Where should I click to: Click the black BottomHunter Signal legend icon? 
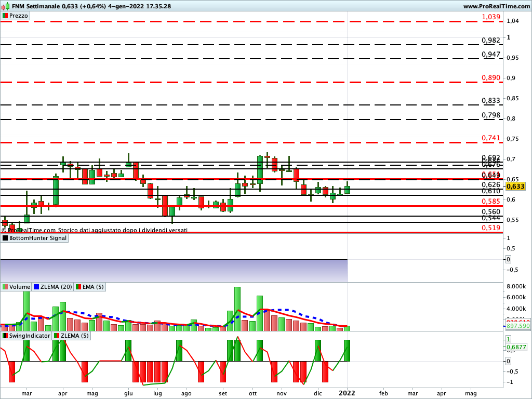(x=5, y=238)
